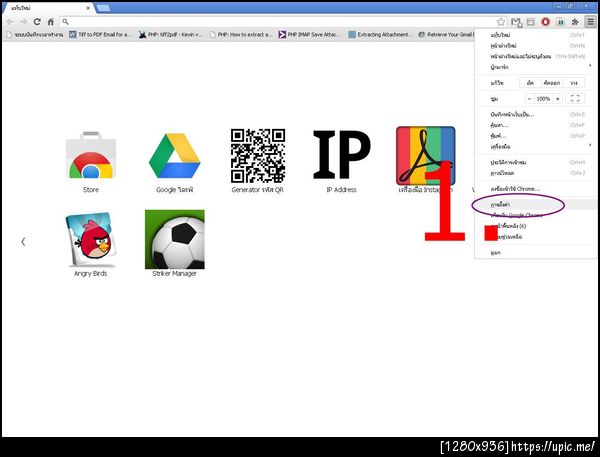Choose Exit (ออก) at menu bottom

click(x=536, y=253)
